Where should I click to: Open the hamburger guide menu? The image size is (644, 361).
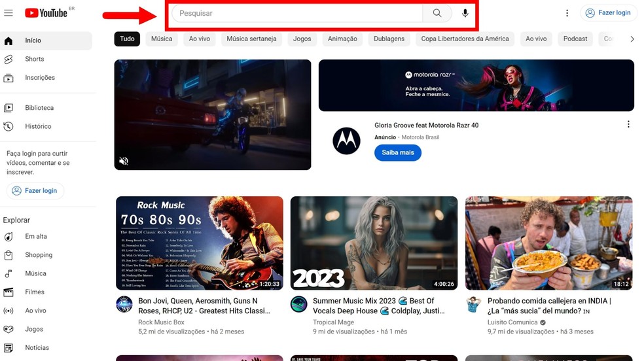coord(9,13)
